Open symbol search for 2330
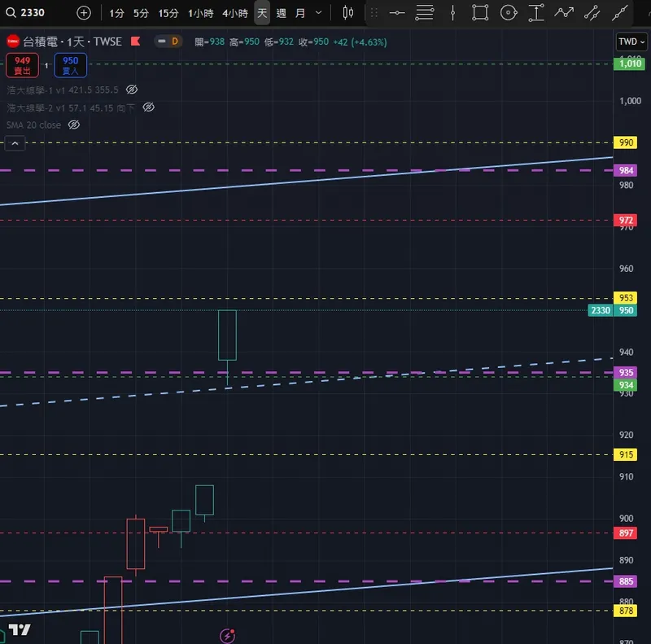 click(x=25, y=13)
